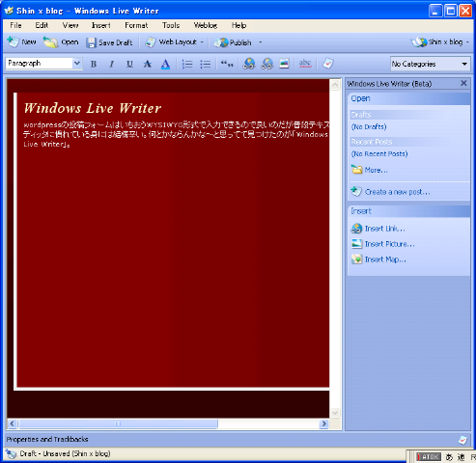Click the ATOK input method icon

click(429, 456)
